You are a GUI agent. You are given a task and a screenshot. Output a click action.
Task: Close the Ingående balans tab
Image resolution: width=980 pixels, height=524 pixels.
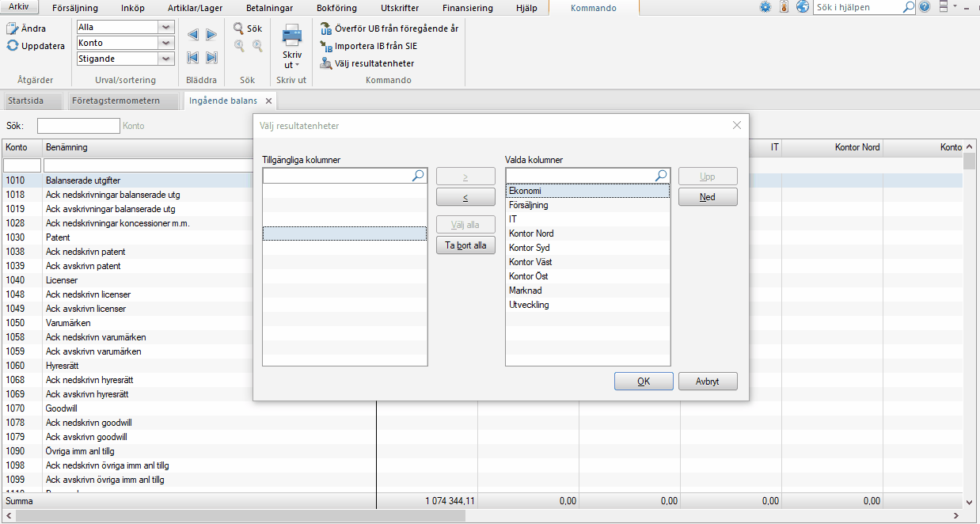[268, 101]
